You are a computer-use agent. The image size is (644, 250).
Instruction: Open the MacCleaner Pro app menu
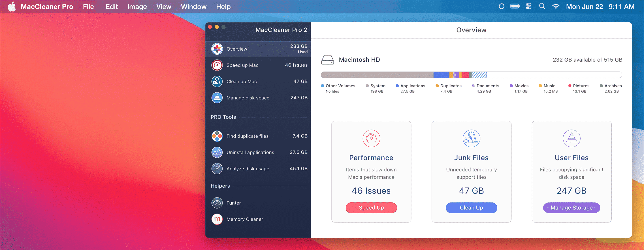coord(47,7)
